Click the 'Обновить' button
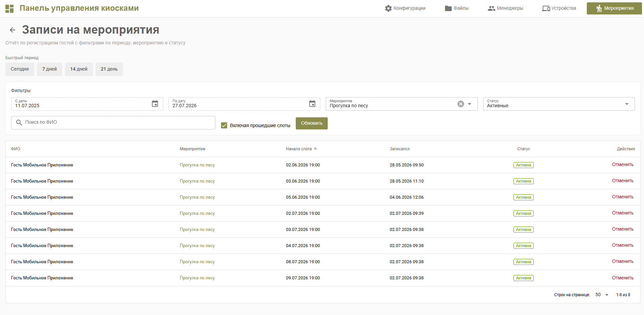 (x=312, y=123)
